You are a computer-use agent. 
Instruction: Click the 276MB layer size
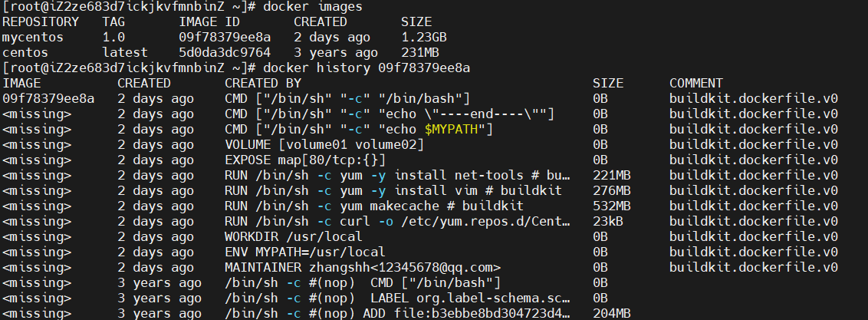coord(611,190)
